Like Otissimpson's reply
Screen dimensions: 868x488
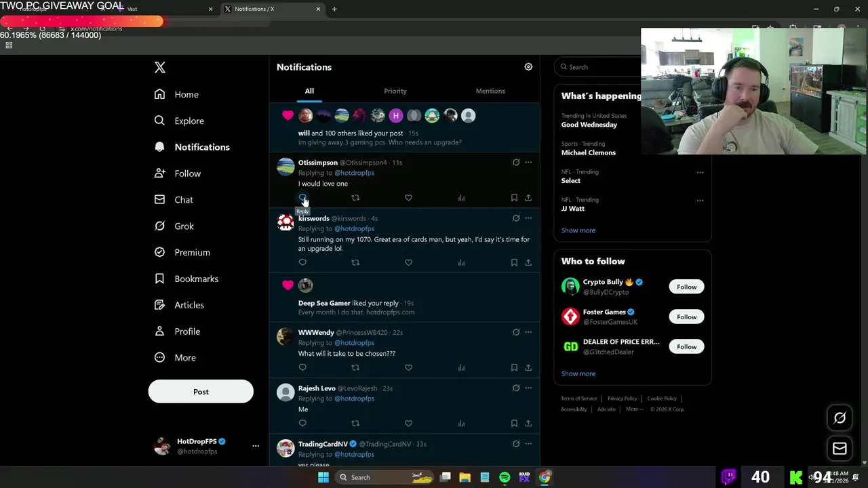(408, 198)
